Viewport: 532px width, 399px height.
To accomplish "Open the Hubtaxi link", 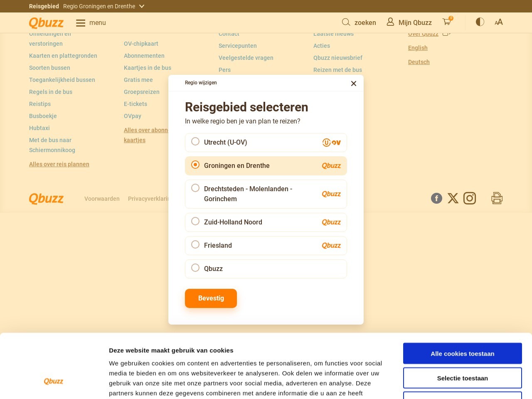I will (x=39, y=128).
